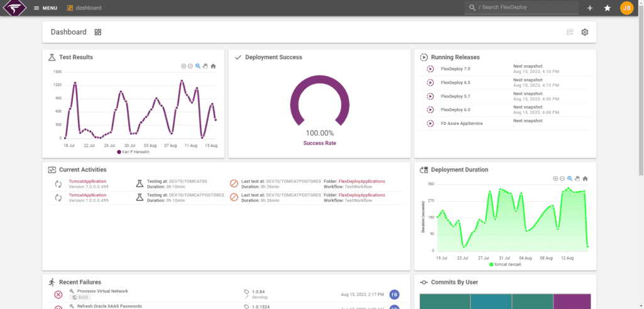Screen dimensions: 644x309
Task: Click the develop branch label
Action: click(260, 297)
